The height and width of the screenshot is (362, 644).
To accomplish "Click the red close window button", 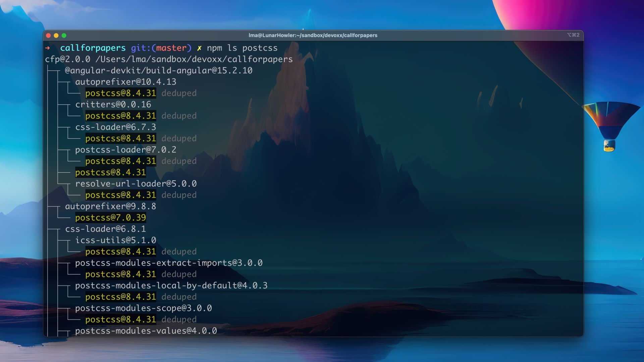I will coord(48,36).
